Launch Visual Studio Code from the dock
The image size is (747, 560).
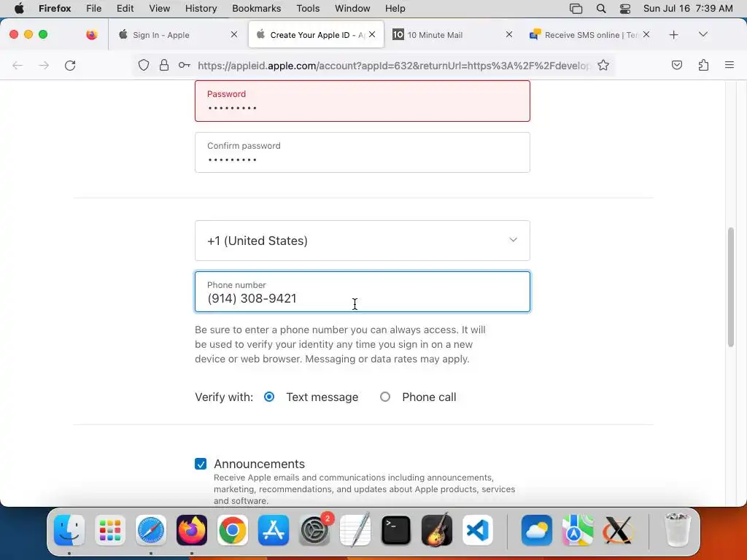tap(478, 530)
